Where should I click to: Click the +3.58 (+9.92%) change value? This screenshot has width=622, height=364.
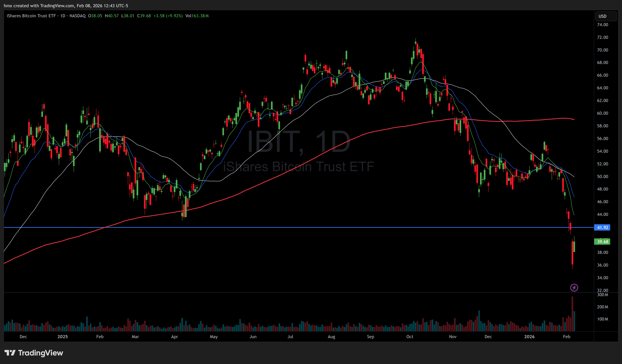pos(168,16)
